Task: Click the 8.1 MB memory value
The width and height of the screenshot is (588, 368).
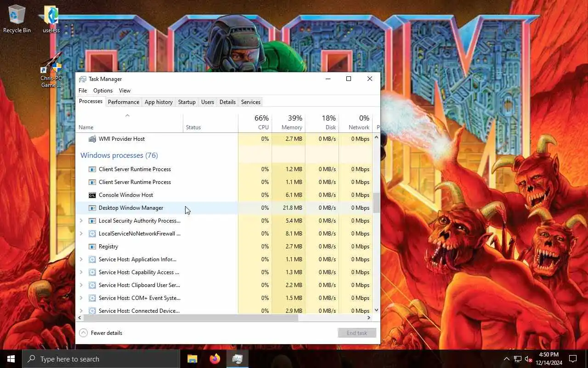Action: click(288, 234)
